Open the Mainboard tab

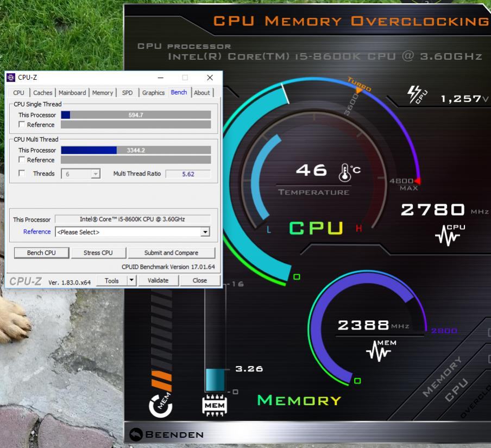coord(72,93)
